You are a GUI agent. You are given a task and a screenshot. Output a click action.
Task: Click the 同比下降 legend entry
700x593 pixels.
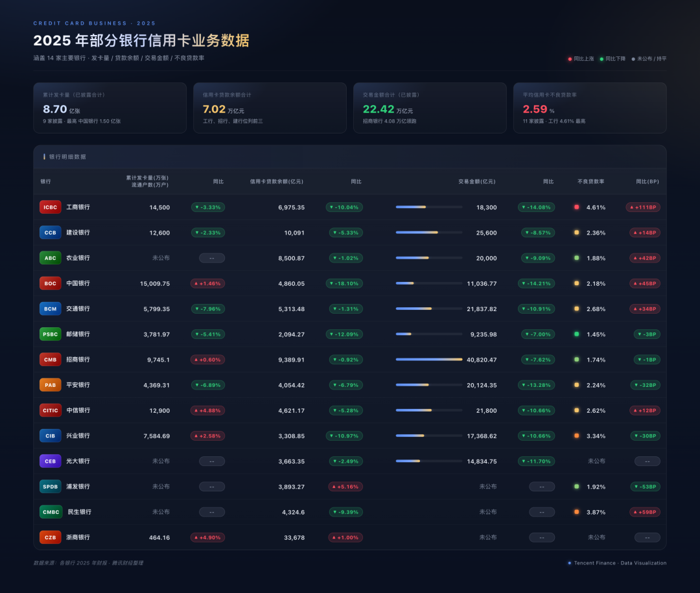(x=612, y=58)
